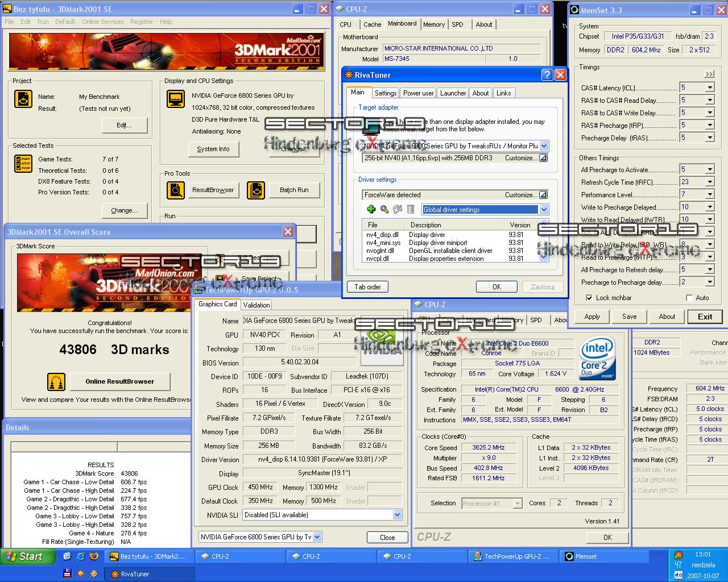Viewport: 728px width, 582px height.
Task: Click the magnifier icon in RivaTuner driver settings
Action: 384,210
